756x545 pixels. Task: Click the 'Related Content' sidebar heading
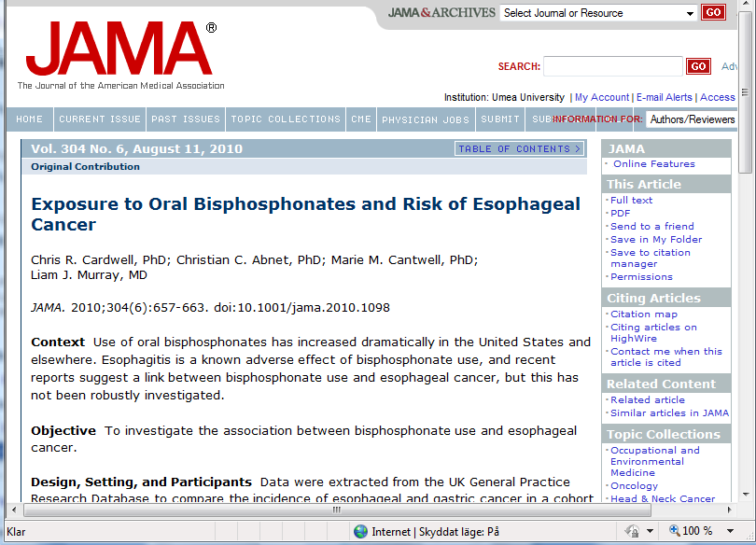pyautogui.click(x=661, y=384)
